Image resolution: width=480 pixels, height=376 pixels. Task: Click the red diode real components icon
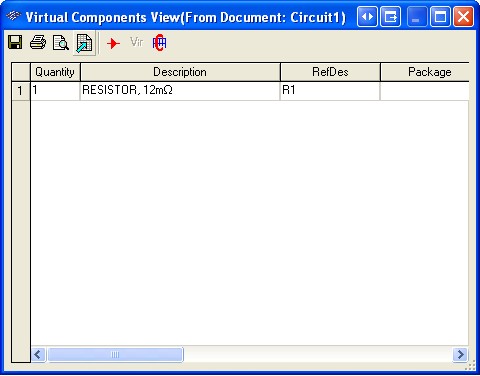(113, 43)
